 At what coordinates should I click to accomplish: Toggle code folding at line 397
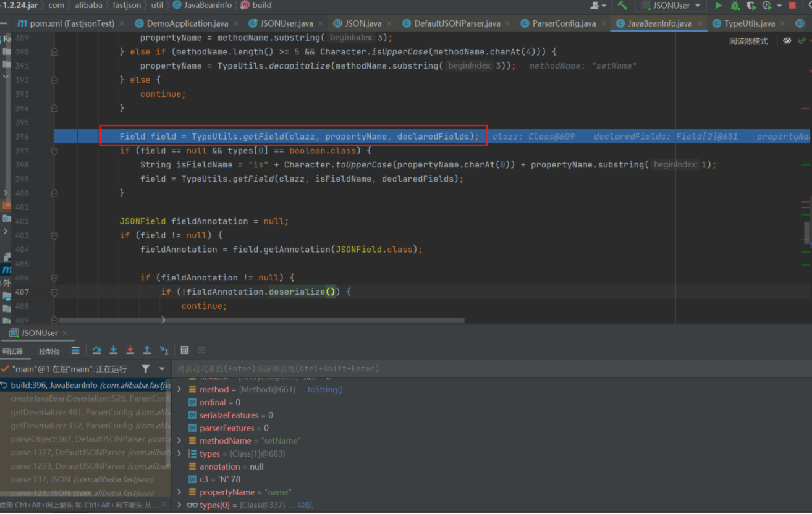click(54, 151)
